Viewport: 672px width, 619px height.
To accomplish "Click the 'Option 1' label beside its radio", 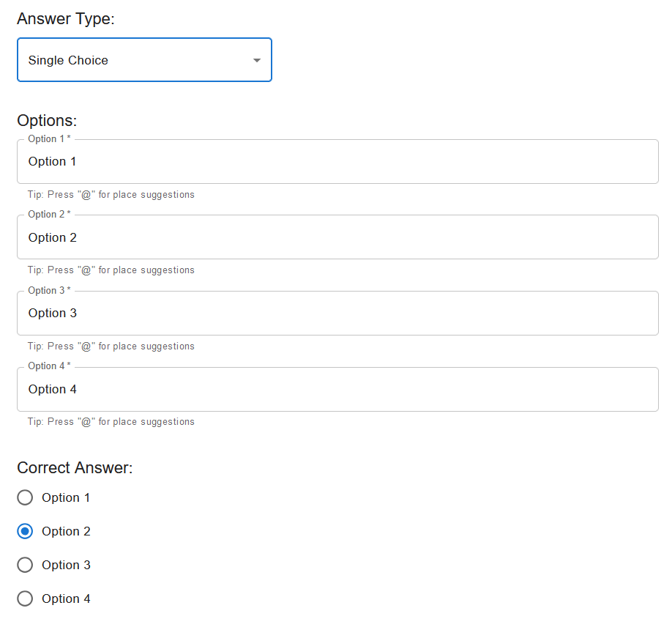I will pyautogui.click(x=66, y=498).
